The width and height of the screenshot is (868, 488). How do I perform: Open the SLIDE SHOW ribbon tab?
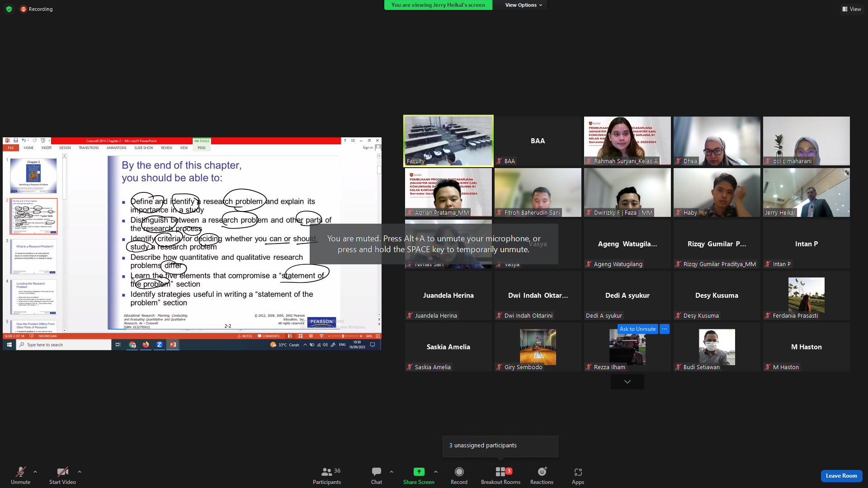pyautogui.click(x=144, y=148)
